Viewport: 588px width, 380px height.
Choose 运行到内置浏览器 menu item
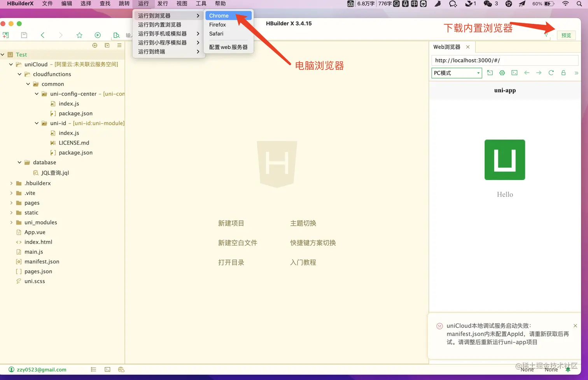(168, 24)
